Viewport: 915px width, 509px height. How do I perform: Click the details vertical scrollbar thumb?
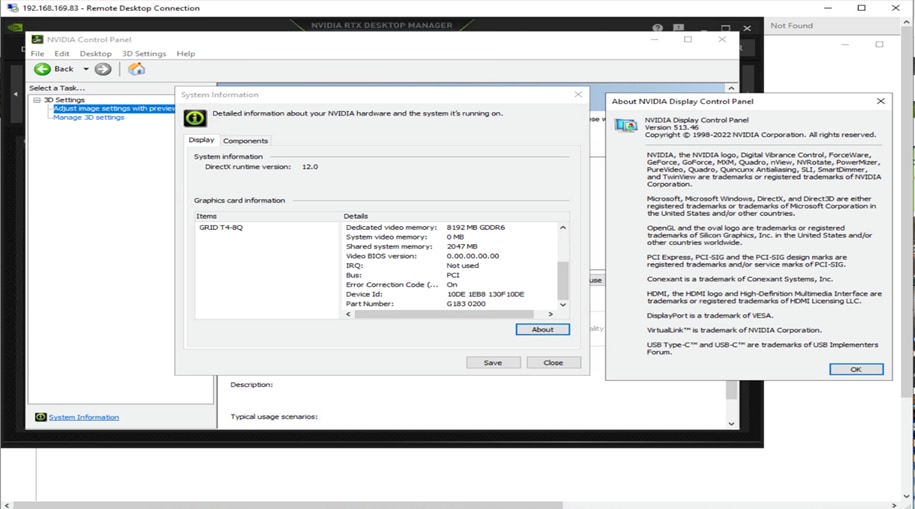tap(563, 281)
